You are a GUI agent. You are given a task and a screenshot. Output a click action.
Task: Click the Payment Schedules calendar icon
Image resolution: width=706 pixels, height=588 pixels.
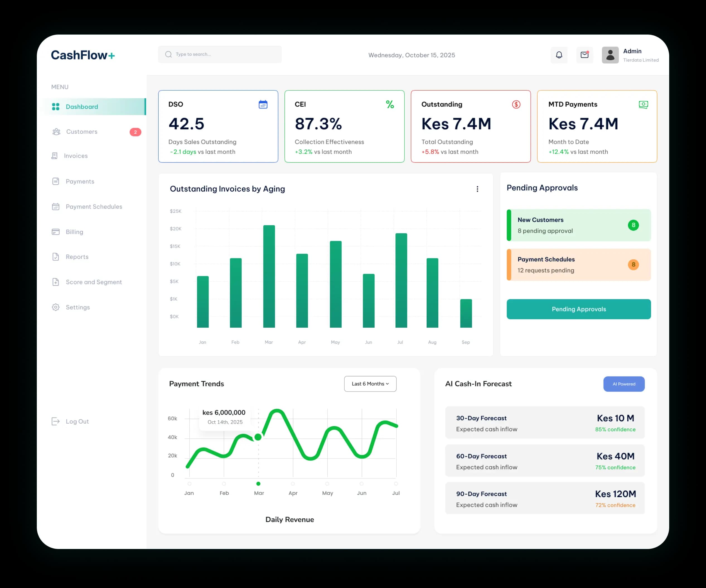(x=56, y=207)
